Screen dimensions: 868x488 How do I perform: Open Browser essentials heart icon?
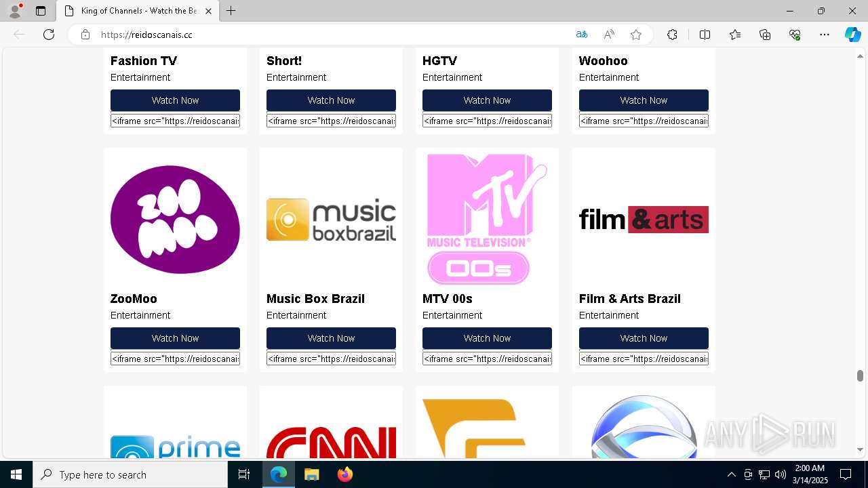pos(795,35)
